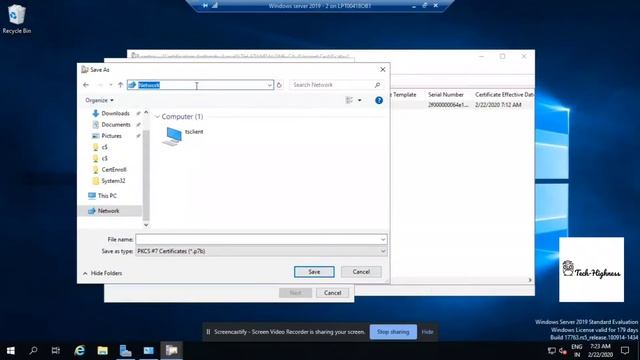Click the Save button
640x360 pixels.
(314, 272)
